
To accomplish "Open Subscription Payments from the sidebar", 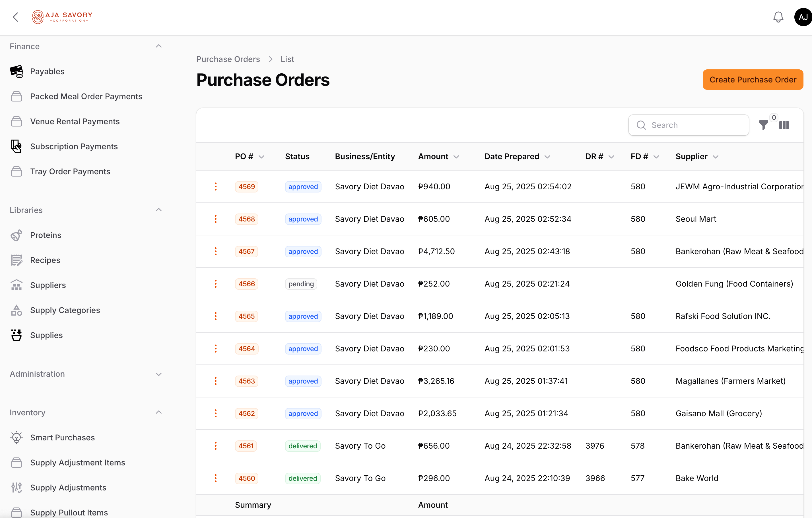I will [74, 146].
